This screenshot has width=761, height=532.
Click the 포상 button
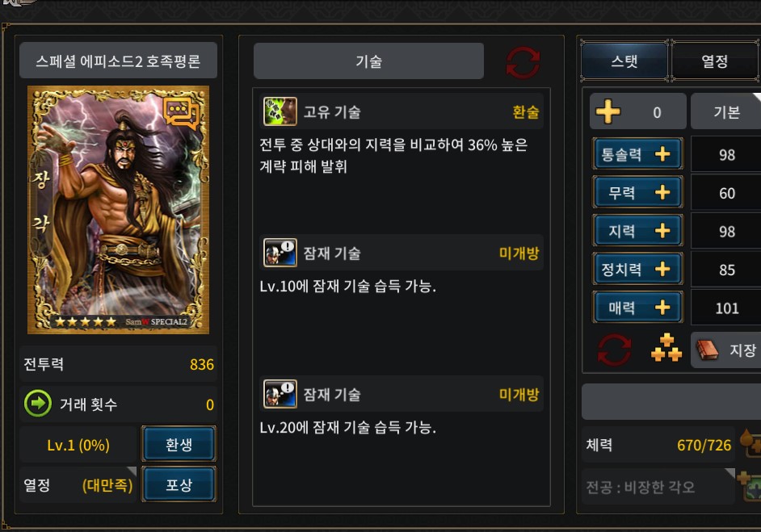pyautogui.click(x=179, y=484)
